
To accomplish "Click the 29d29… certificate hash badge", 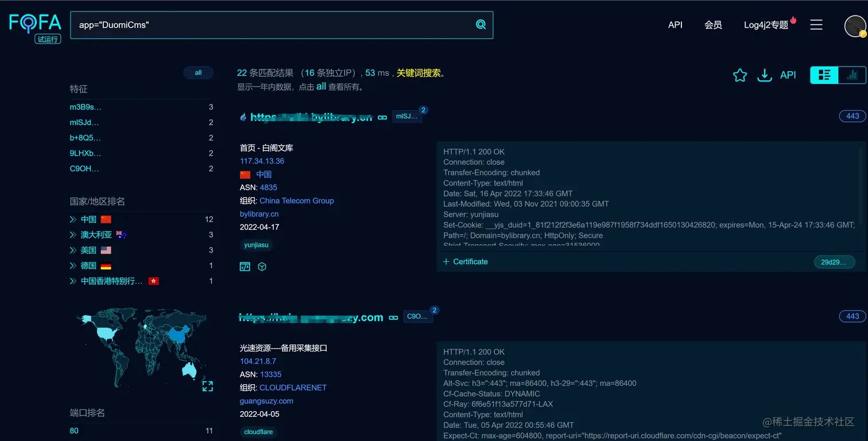I will [834, 262].
